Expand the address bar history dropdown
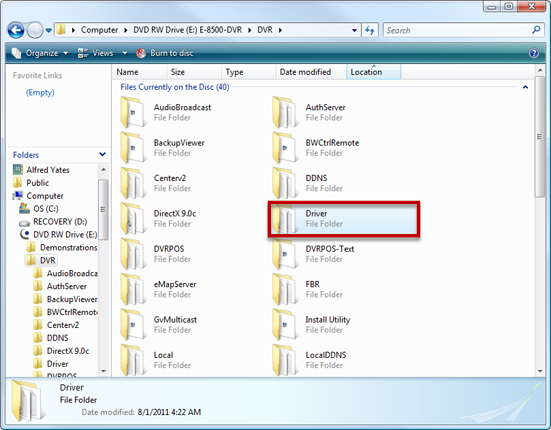The image size is (551, 430). (x=354, y=30)
